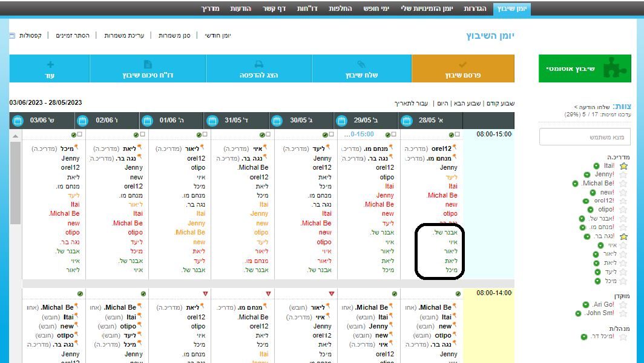
Task: Tick the shift checkbox under 03/06 column
Action: tap(80, 135)
